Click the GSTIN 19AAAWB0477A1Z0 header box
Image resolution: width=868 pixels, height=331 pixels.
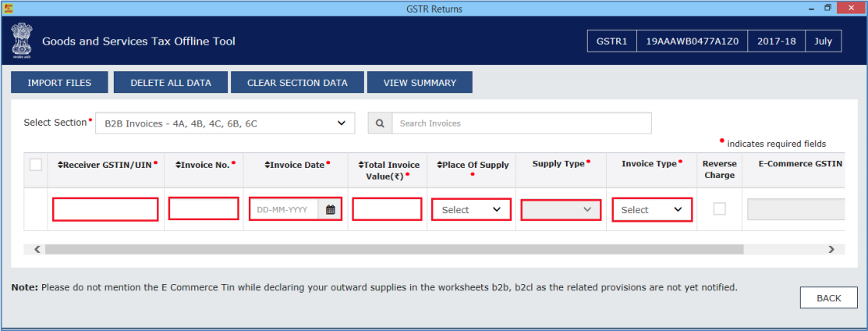coord(692,41)
